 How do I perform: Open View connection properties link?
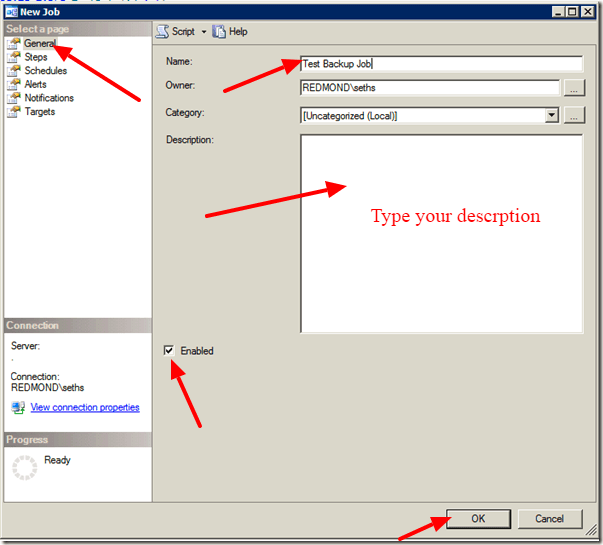85,407
